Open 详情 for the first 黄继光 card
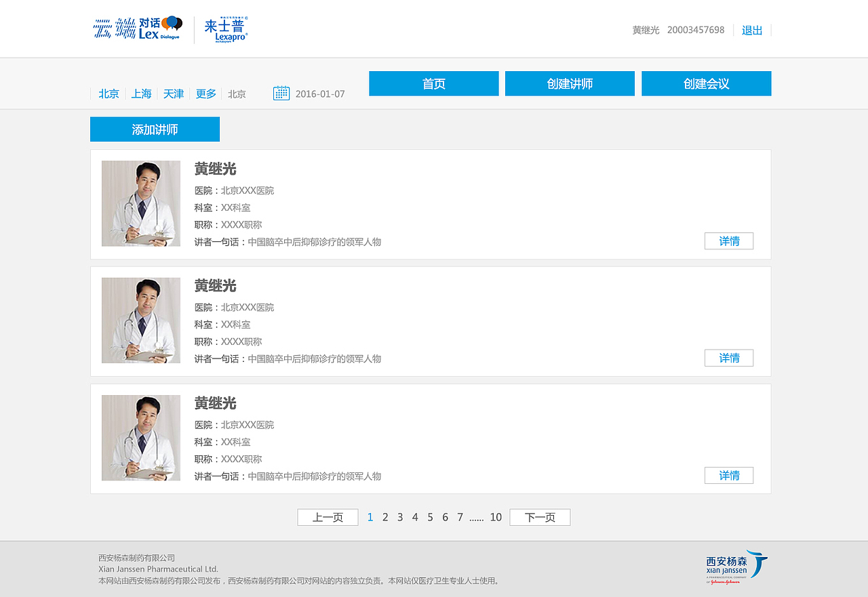868x597 pixels. click(x=728, y=241)
